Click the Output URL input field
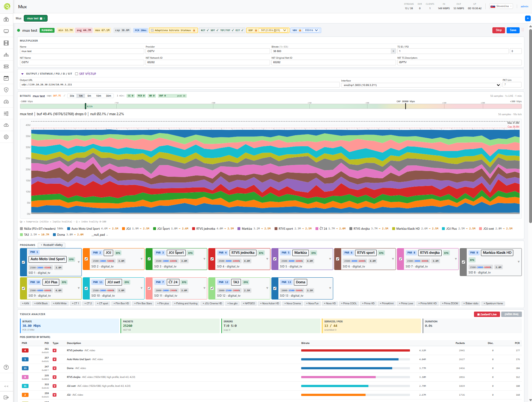Viewport: 532px width, 402px height. pos(180,85)
